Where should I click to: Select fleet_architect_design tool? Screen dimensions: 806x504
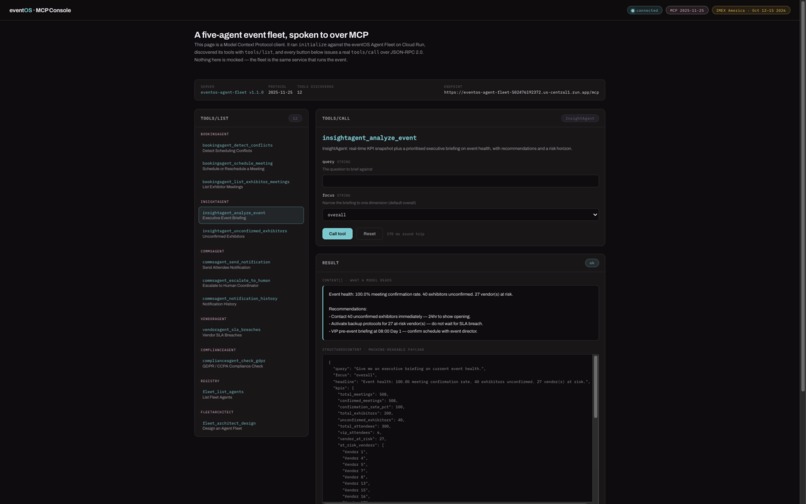pyautogui.click(x=251, y=426)
